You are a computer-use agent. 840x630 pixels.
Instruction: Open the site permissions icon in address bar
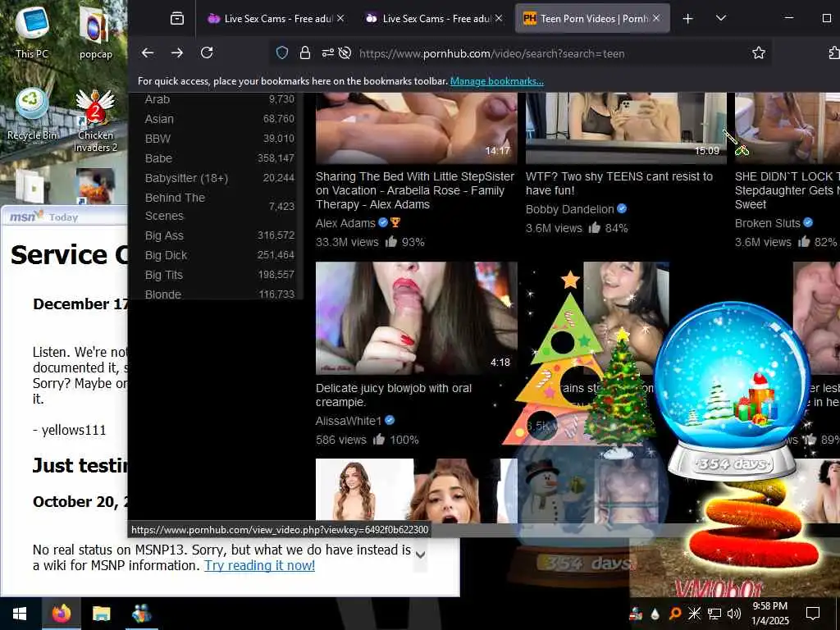click(327, 52)
